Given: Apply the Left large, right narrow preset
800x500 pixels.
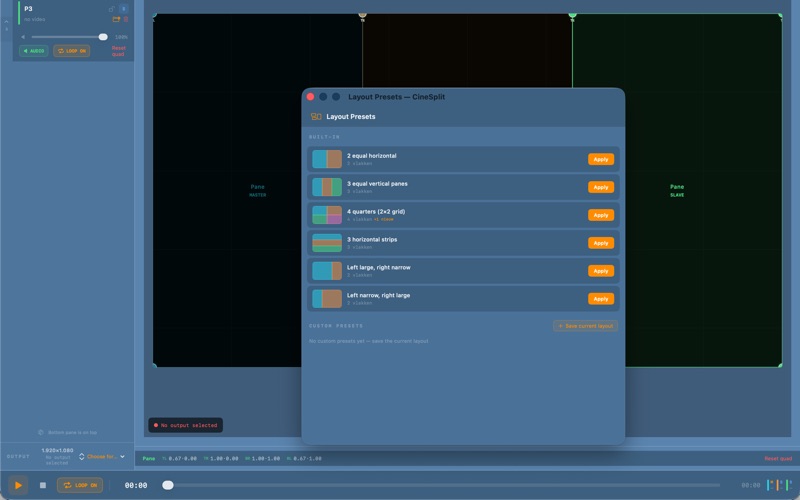Looking at the screenshot, I should pos(601,271).
